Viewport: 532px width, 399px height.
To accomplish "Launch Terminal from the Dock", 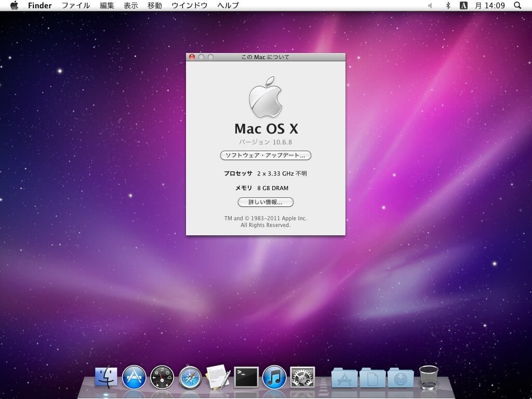I will [246, 377].
